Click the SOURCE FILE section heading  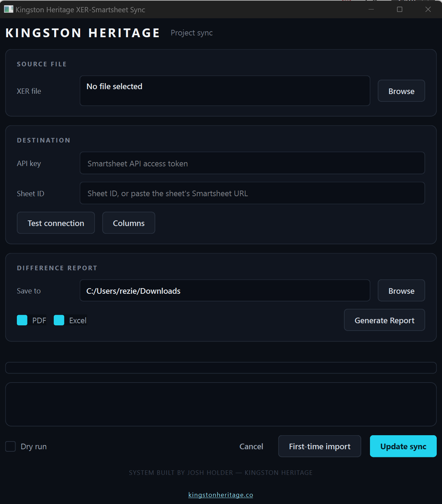click(x=42, y=64)
